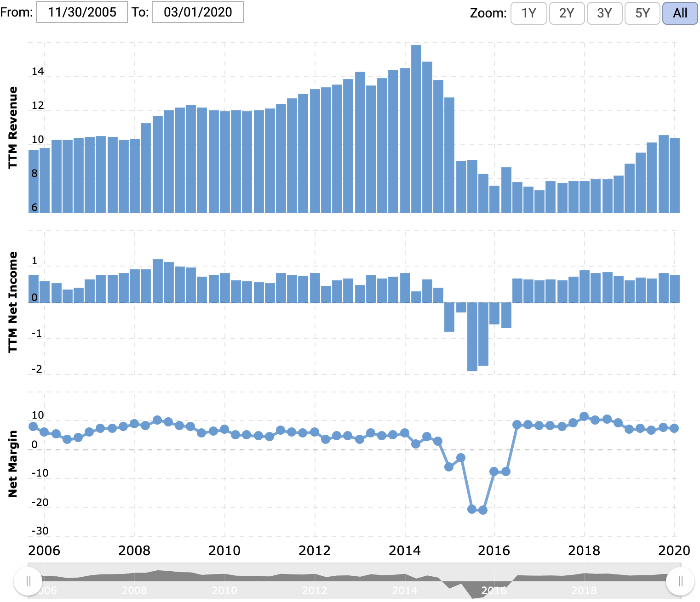Select the 2Y zoom button

tap(567, 13)
